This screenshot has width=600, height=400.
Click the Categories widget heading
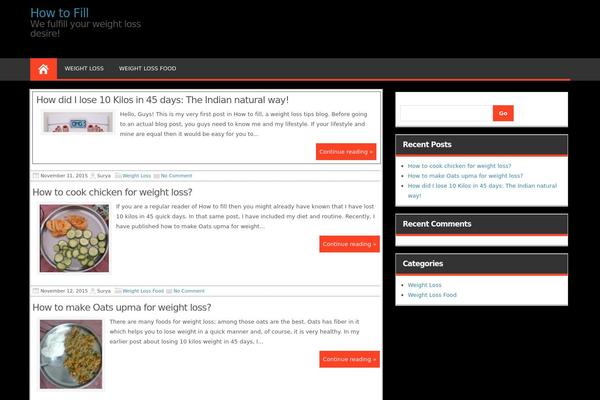point(423,263)
